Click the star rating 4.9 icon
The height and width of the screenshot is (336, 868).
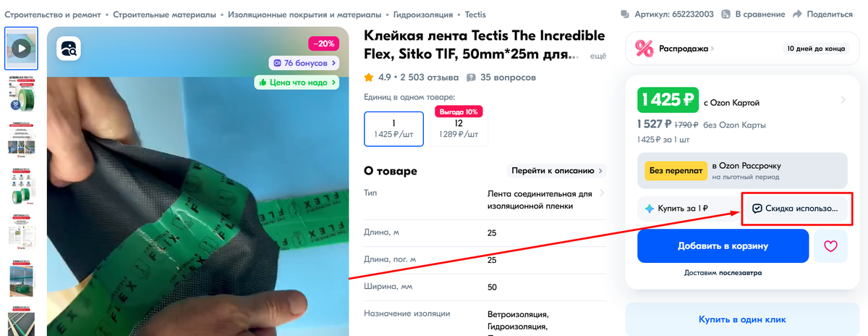369,77
